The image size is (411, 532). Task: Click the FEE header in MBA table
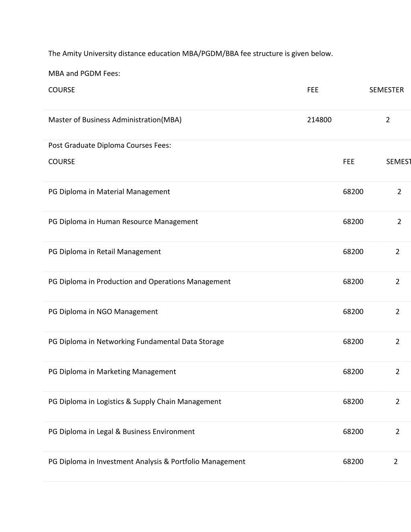[313, 90]
